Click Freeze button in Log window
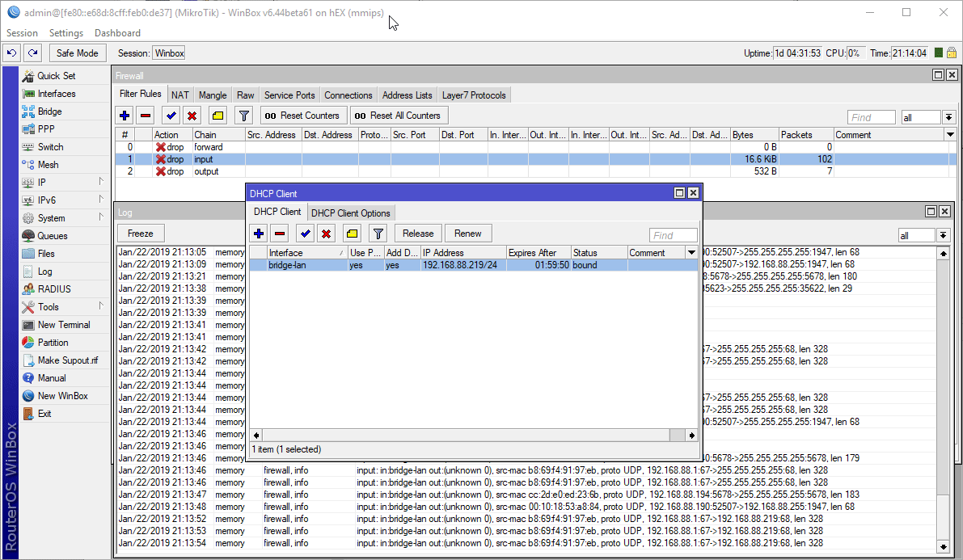The image size is (963, 560). tap(141, 234)
